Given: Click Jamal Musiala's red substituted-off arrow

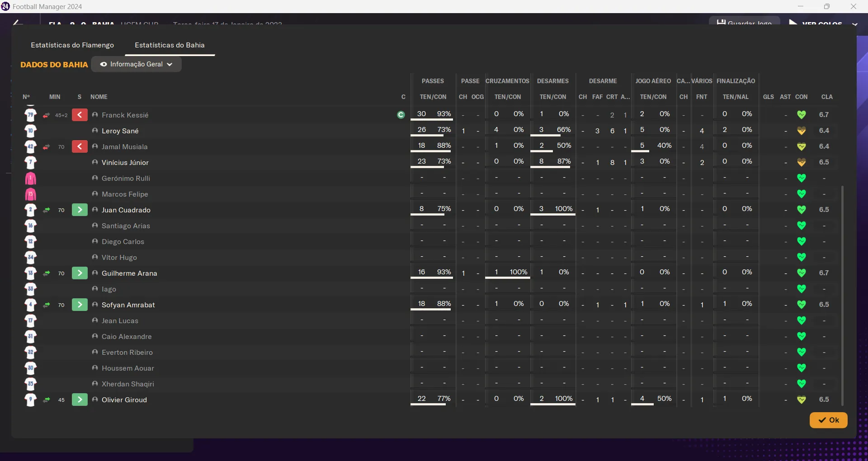Looking at the screenshot, I should click(x=80, y=146).
